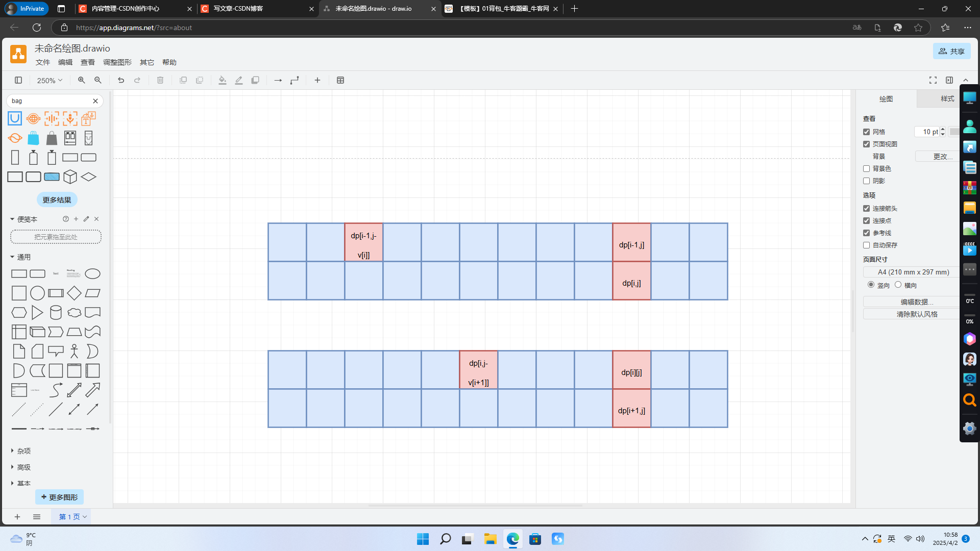This screenshot has height=551, width=980.
Task: Select the 横向 landscape radio button
Action: coord(898,285)
